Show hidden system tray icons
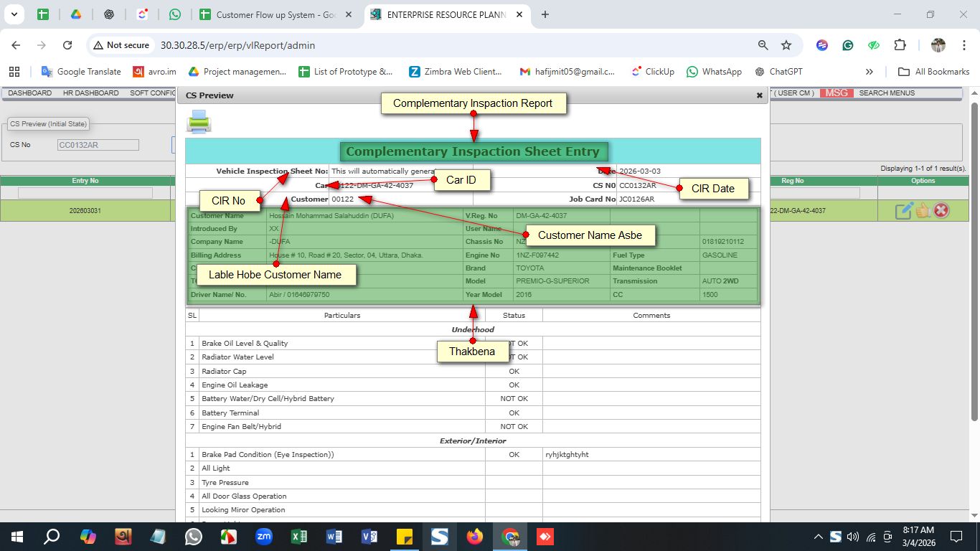 [818, 537]
